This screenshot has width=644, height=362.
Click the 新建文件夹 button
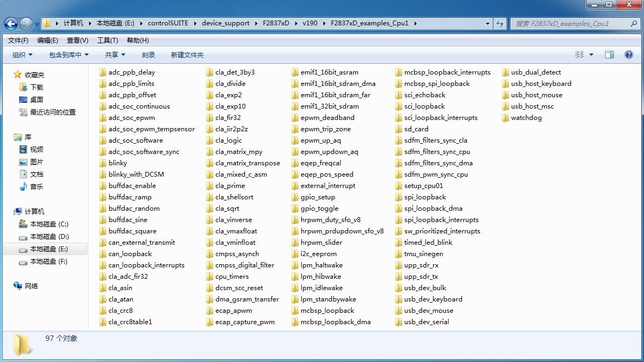[187, 55]
